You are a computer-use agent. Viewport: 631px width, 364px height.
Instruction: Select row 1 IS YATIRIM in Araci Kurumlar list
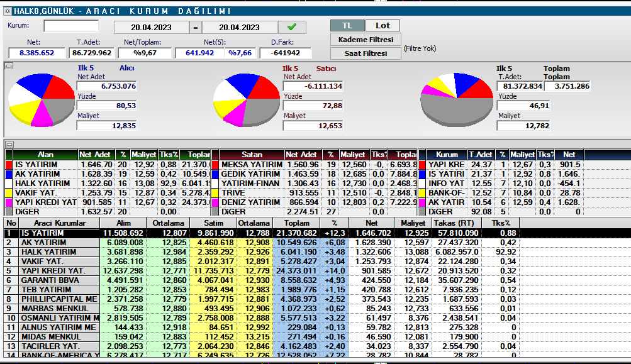262,233
